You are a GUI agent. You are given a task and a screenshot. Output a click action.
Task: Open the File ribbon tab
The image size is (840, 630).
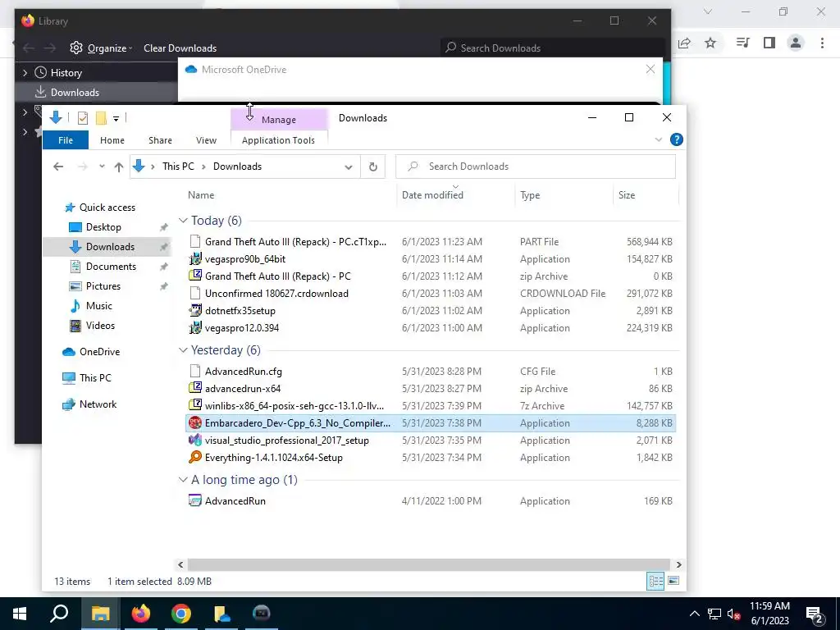coord(66,140)
